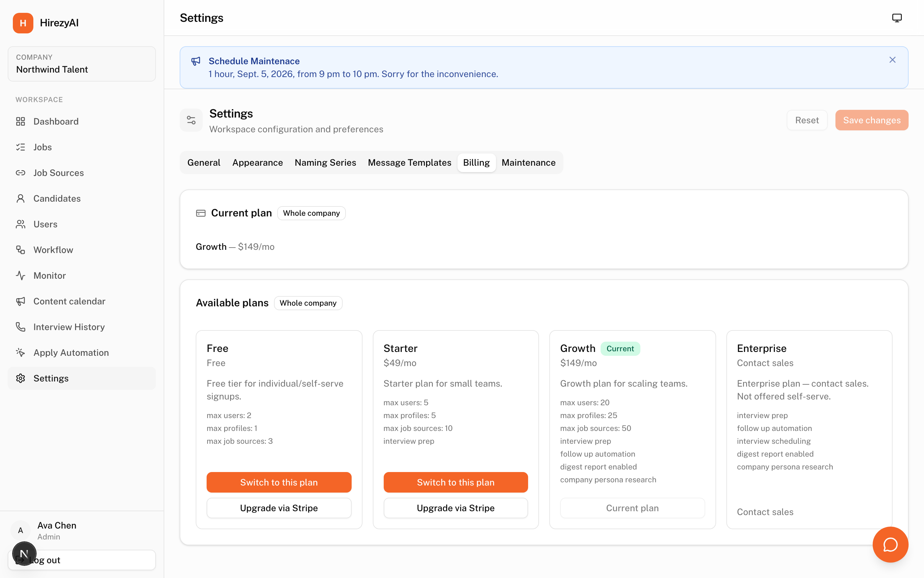This screenshot has height=578, width=924.
Task: Open the Northwind Talent company selector
Action: pyautogui.click(x=82, y=64)
